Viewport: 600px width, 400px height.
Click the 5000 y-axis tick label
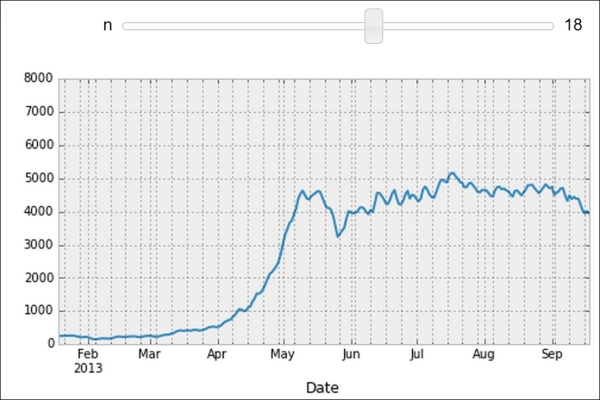[x=39, y=179]
